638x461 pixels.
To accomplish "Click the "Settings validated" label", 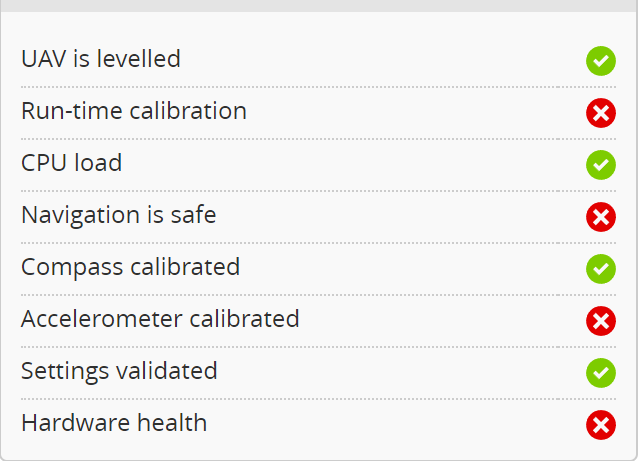I will point(119,371).
